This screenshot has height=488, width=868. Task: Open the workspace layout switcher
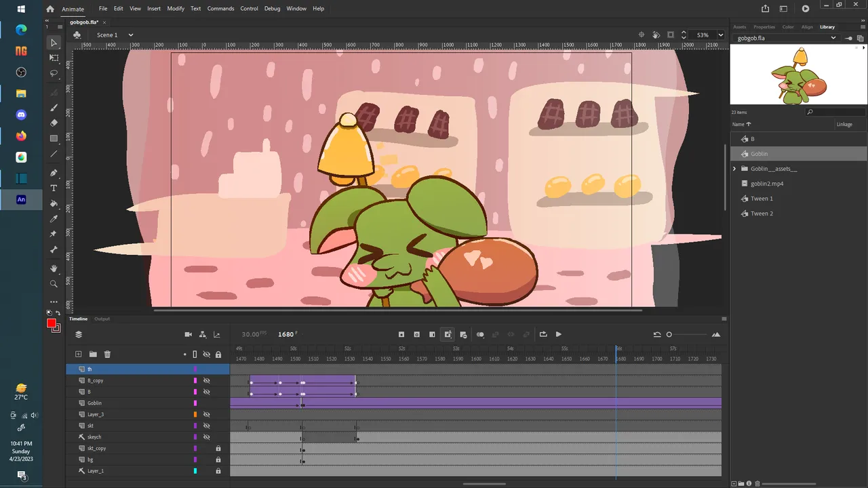784,9
